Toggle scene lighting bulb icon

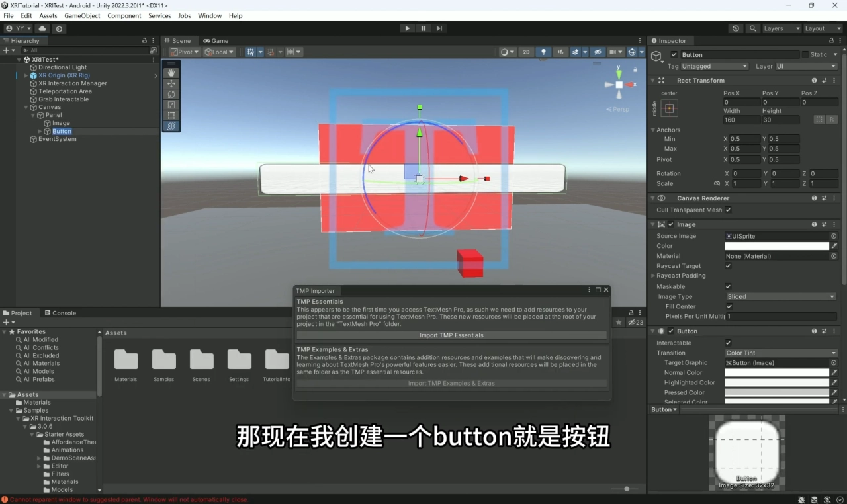point(543,52)
